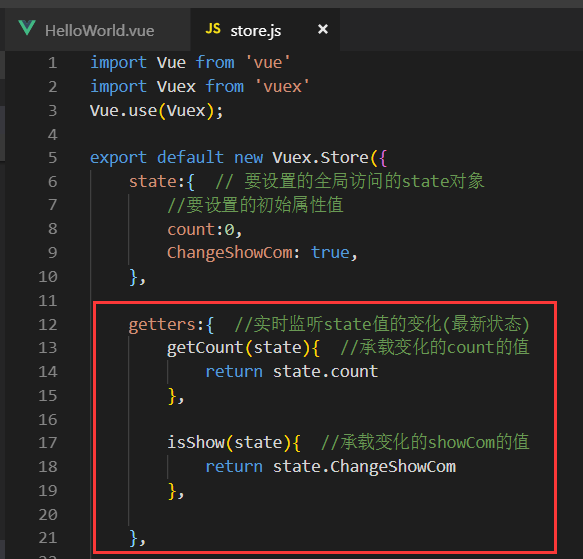This screenshot has width=583, height=559.
Task: Click the 'true' value on line 9
Action: point(330,253)
